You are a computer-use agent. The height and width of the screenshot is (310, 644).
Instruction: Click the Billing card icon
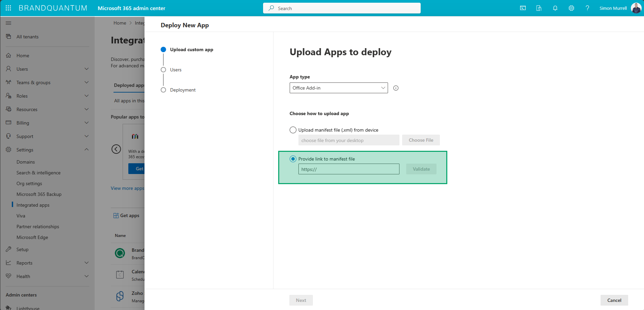8,123
